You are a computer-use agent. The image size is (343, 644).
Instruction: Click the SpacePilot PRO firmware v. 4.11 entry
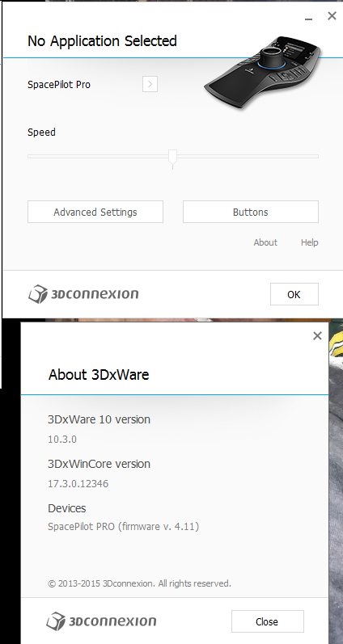(124, 527)
